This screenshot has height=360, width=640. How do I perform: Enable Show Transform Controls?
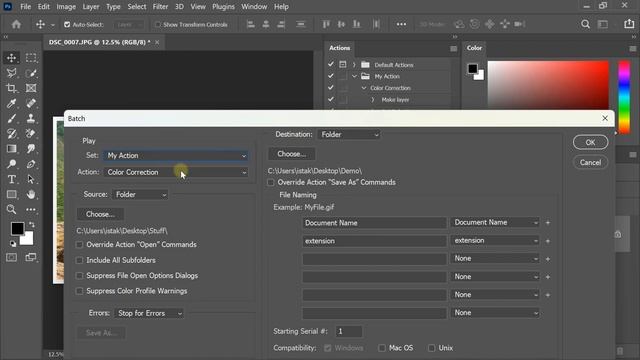coord(158,24)
